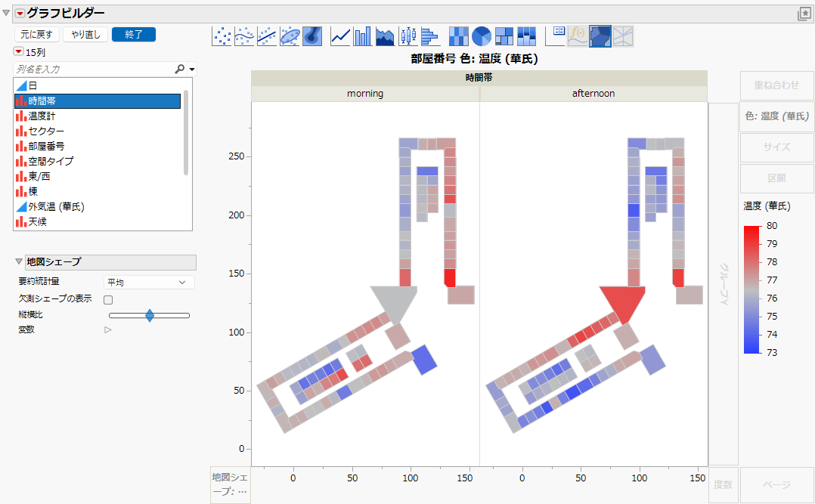Viewport: 815px width, 504px height.
Task: Select the Area chart icon
Action: (x=385, y=36)
